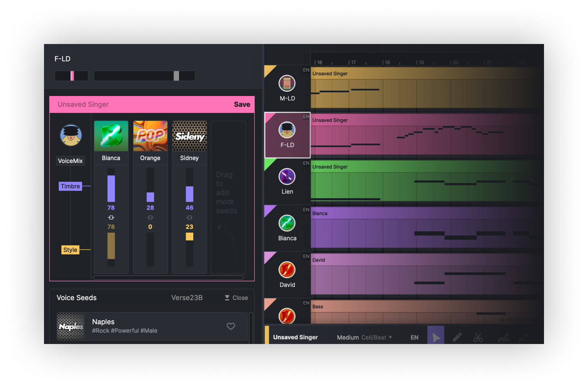Click the Unsaved Singer clip on Lien track
Image resolution: width=588 pixels, height=388 pixels.
pyautogui.click(x=427, y=181)
